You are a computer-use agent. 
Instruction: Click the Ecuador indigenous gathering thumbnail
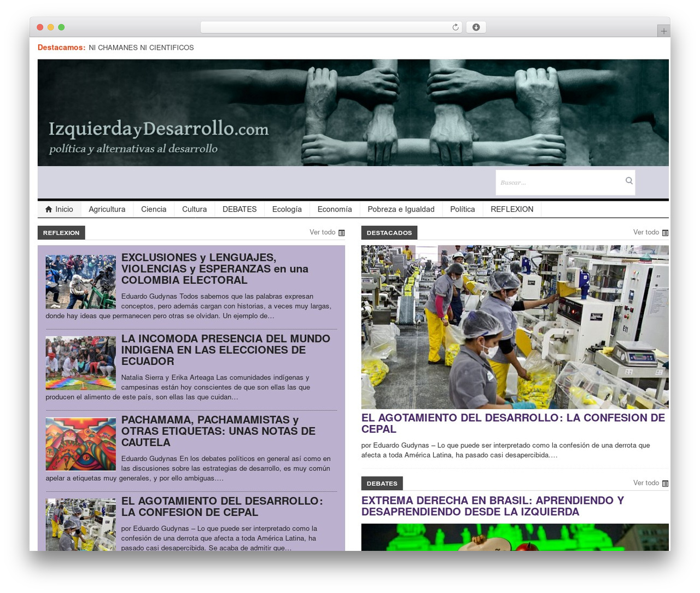(81, 363)
